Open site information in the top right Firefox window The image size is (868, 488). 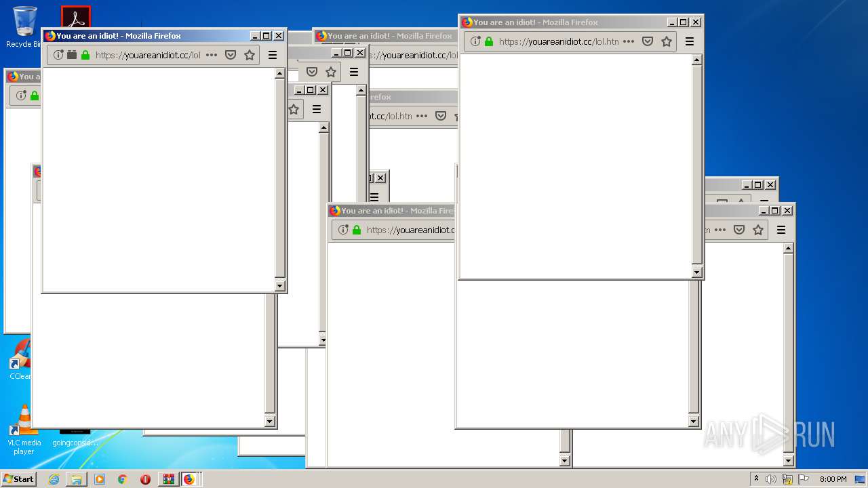coord(475,41)
